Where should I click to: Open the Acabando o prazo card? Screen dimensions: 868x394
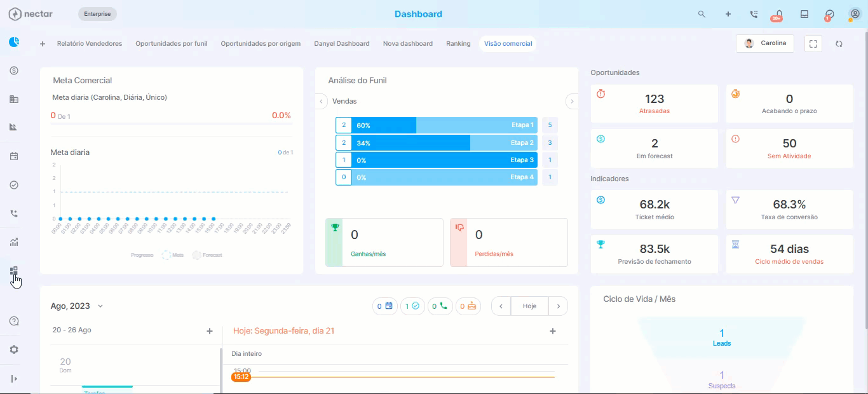coord(789,104)
